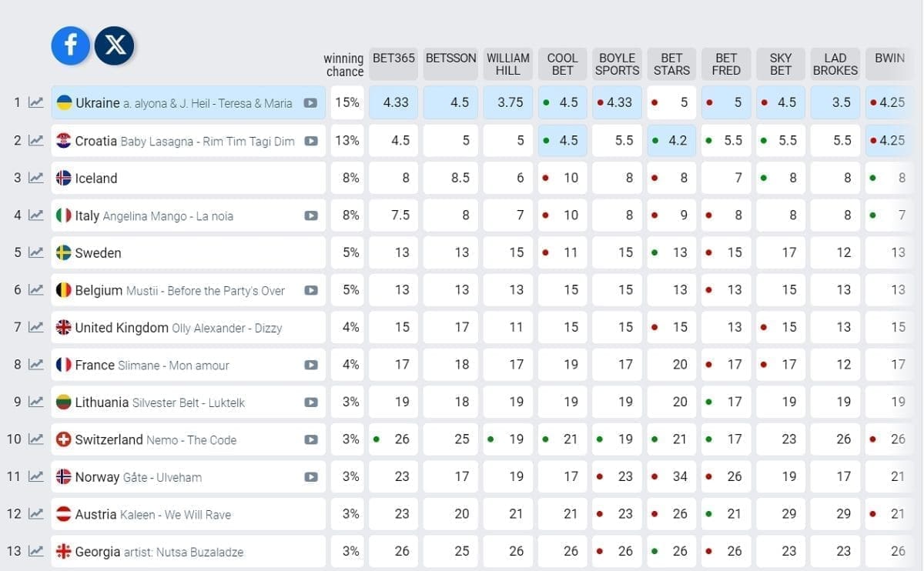
Task: Click Croatia's 4.2 odds at BetStars
Action: coord(672,141)
